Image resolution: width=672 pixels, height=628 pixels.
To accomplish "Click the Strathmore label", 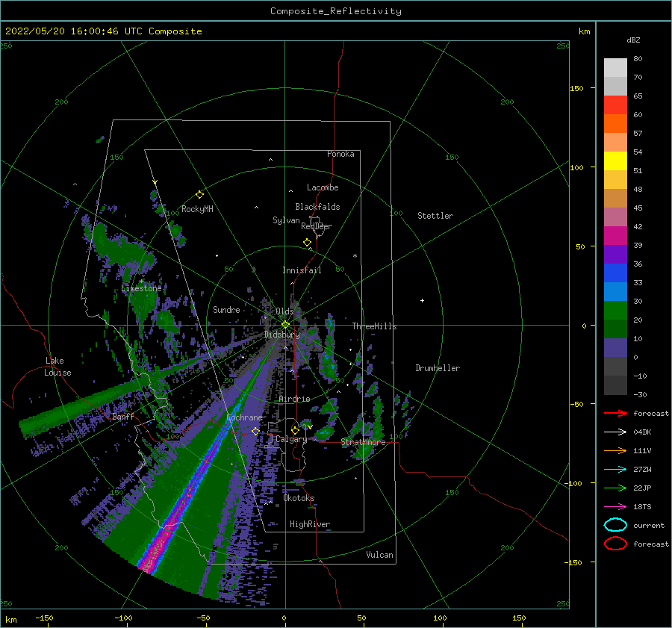I will coord(364,442).
